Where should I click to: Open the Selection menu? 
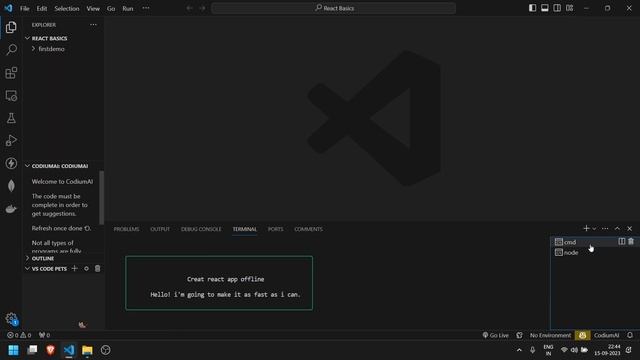(x=67, y=8)
